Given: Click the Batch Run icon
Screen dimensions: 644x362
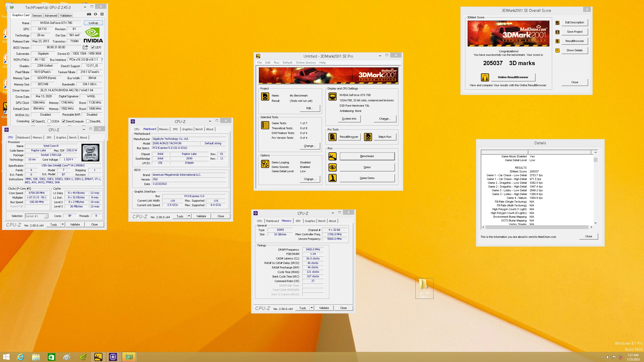Looking at the screenshot, I should [x=368, y=137].
